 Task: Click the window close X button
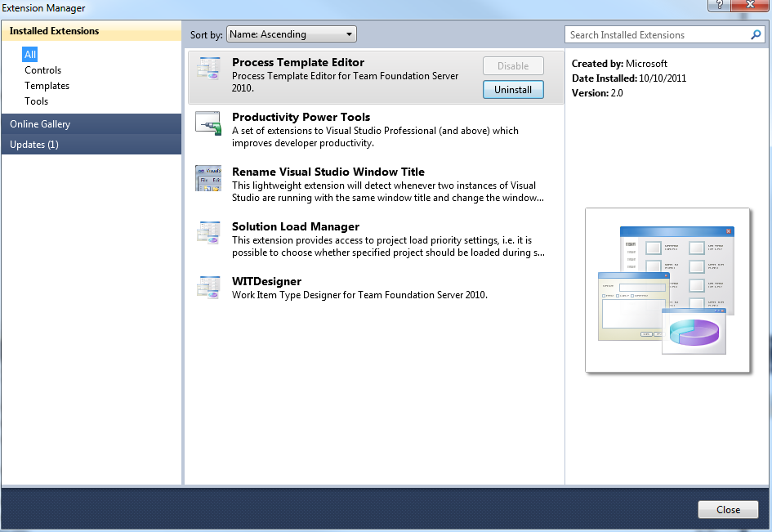(750, 5)
